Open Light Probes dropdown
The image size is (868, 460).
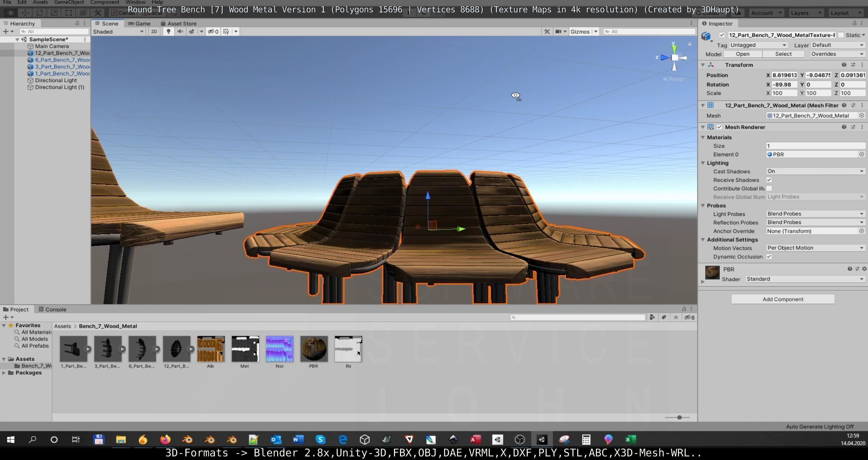click(x=815, y=214)
